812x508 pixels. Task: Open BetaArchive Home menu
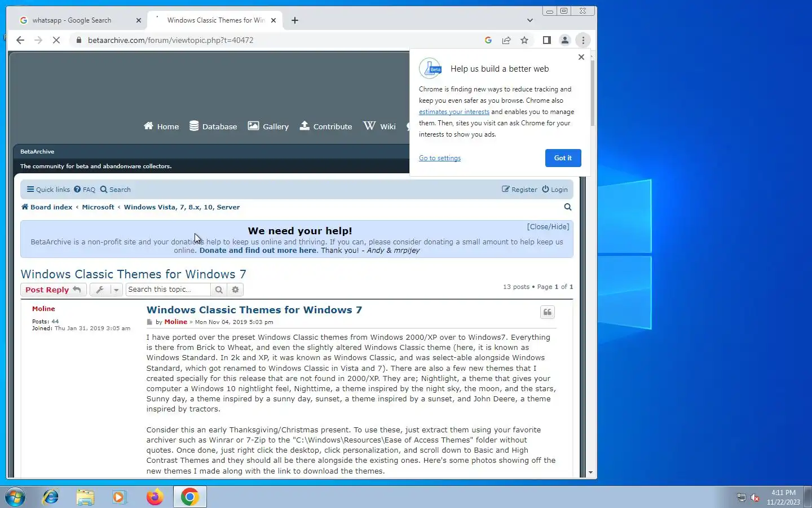161,126
